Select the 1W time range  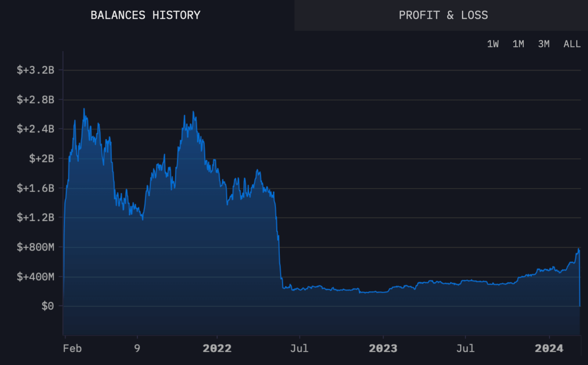coord(492,44)
